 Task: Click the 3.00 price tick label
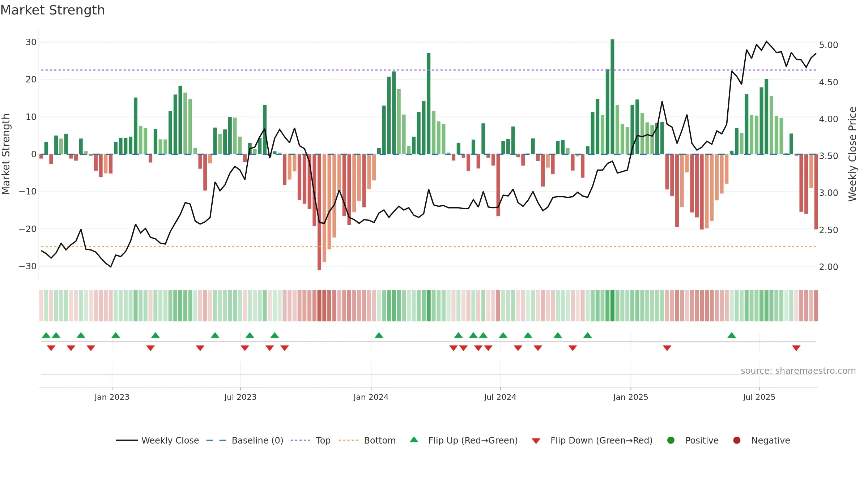click(x=828, y=193)
